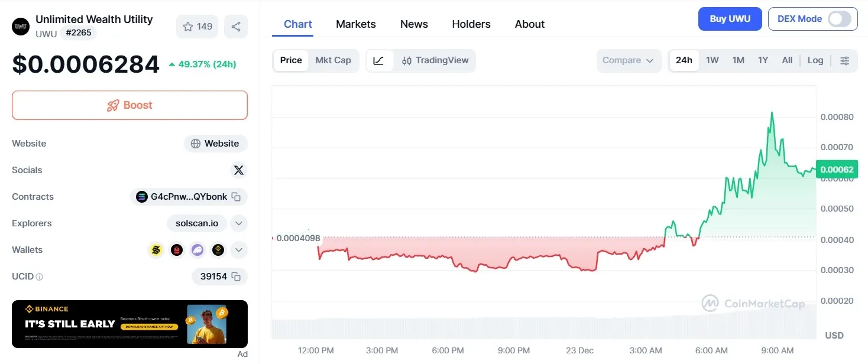The image size is (868, 364).
Task: Switch to the TradingView candlestick chart
Action: pos(435,60)
